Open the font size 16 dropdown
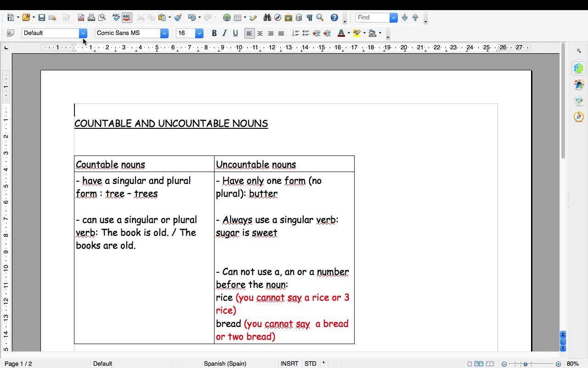 pyautogui.click(x=199, y=33)
